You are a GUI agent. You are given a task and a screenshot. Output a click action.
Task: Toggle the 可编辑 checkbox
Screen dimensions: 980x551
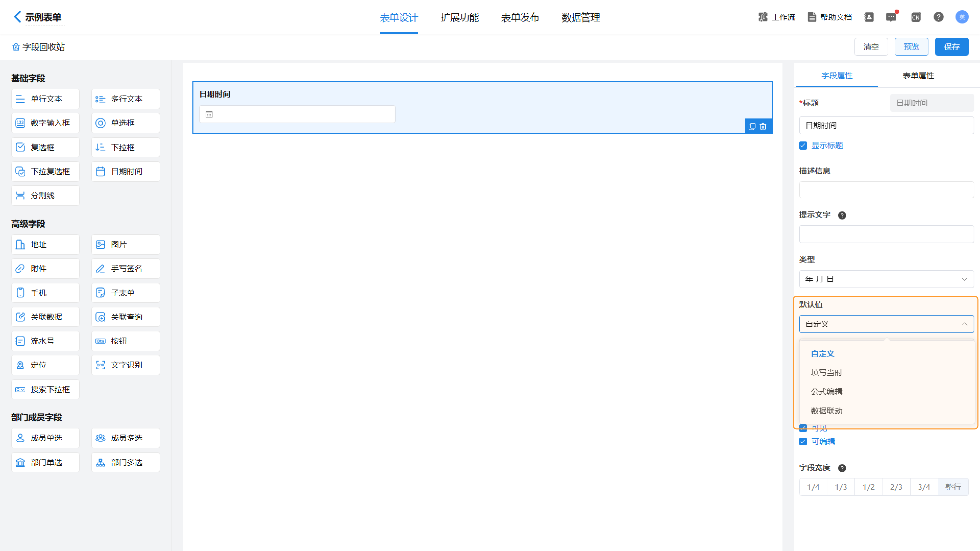(803, 441)
